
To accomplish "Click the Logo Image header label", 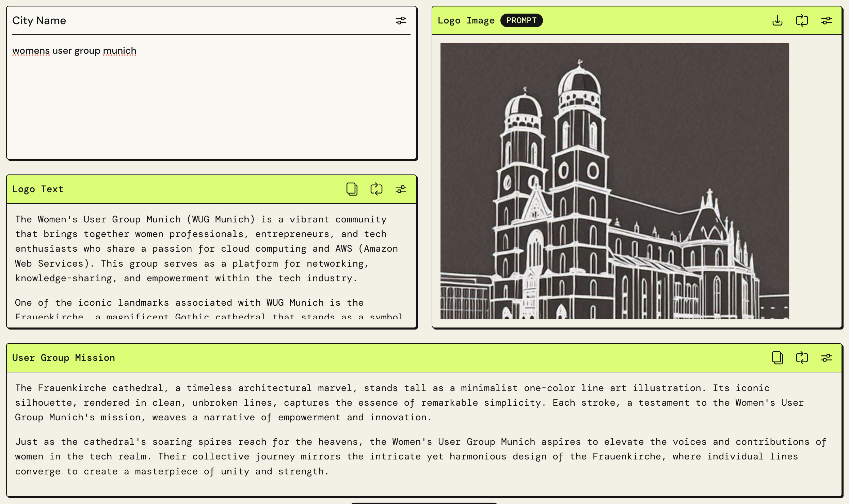I will pyautogui.click(x=466, y=21).
